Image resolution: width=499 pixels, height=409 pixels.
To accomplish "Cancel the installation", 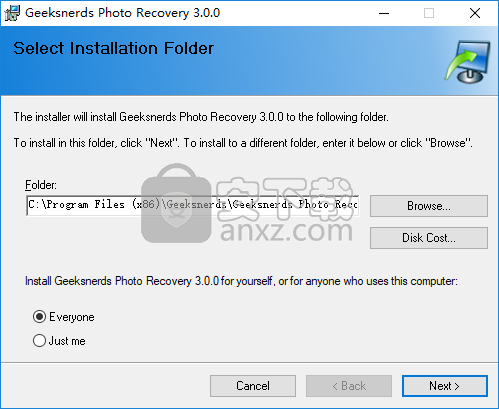I will pos(253,386).
